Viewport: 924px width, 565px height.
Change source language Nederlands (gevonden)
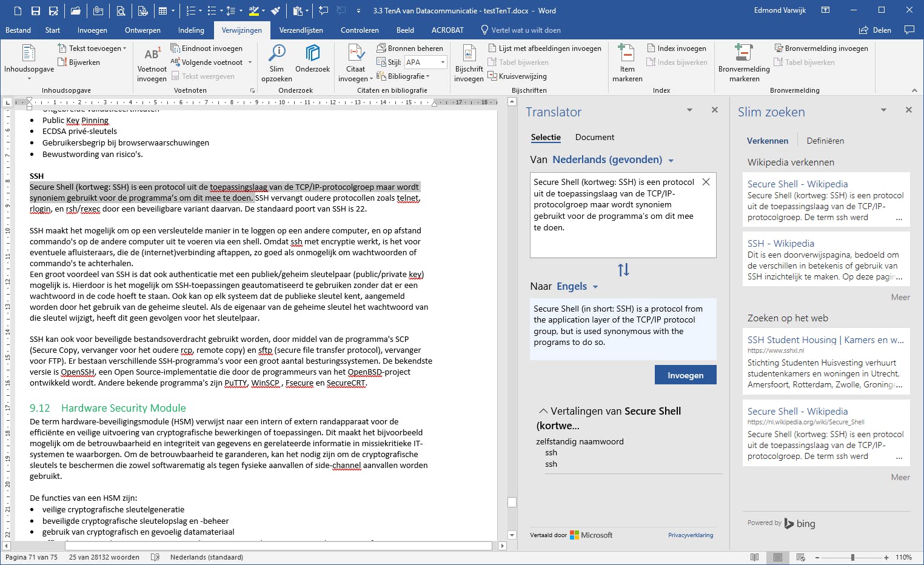point(613,160)
